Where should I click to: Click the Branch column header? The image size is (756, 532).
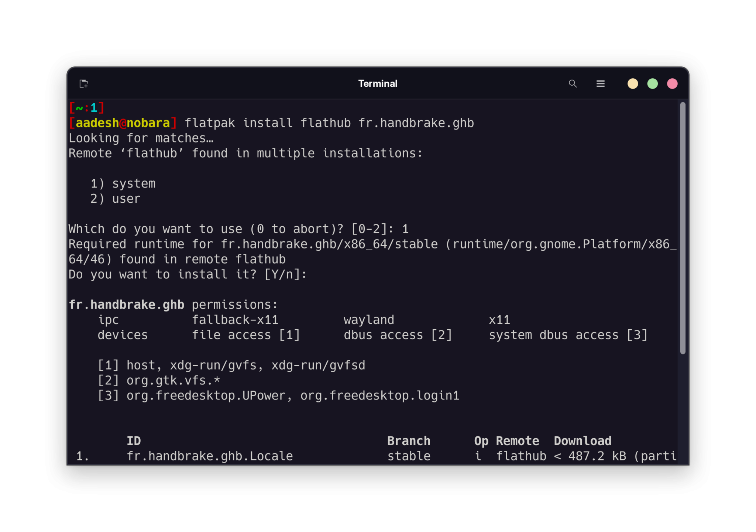(409, 440)
